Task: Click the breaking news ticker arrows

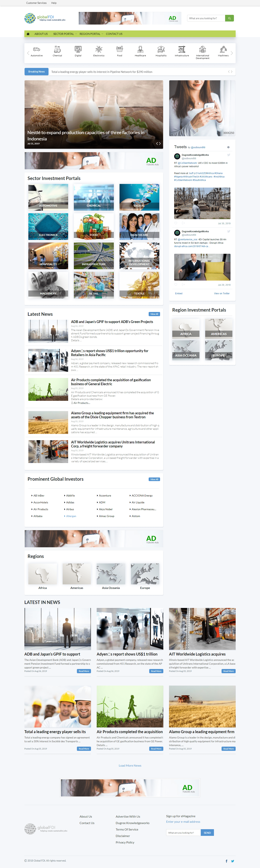Action: pos(230,72)
